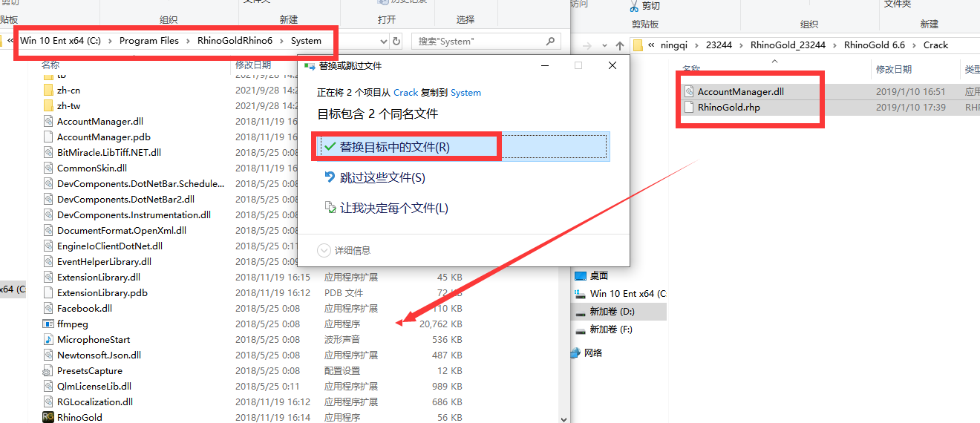Click the 桌面 desktop icon in navigation pane
Image resolution: width=980 pixels, height=423 pixels.
point(581,276)
